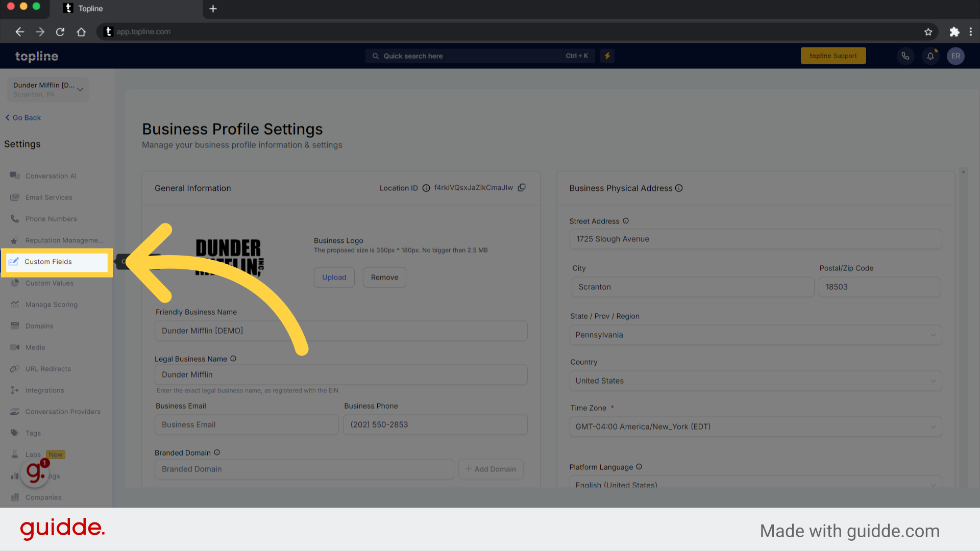Open Integrations settings
Screen dimensions: 980x551
point(45,390)
